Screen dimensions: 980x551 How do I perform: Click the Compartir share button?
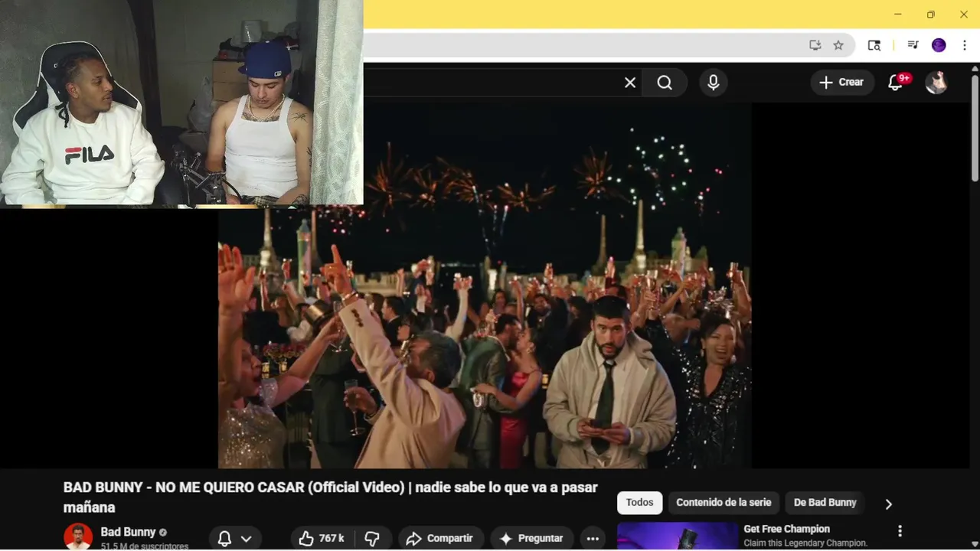(x=440, y=539)
